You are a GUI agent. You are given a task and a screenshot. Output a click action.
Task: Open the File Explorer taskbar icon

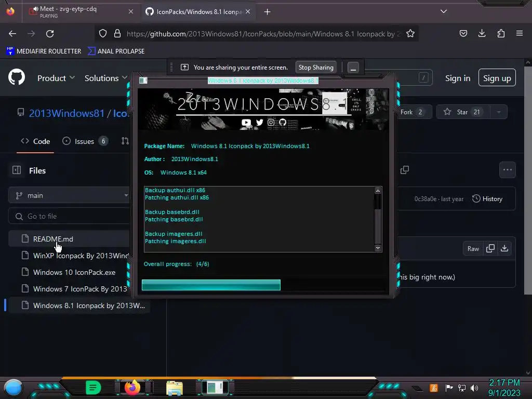coord(175,388)
